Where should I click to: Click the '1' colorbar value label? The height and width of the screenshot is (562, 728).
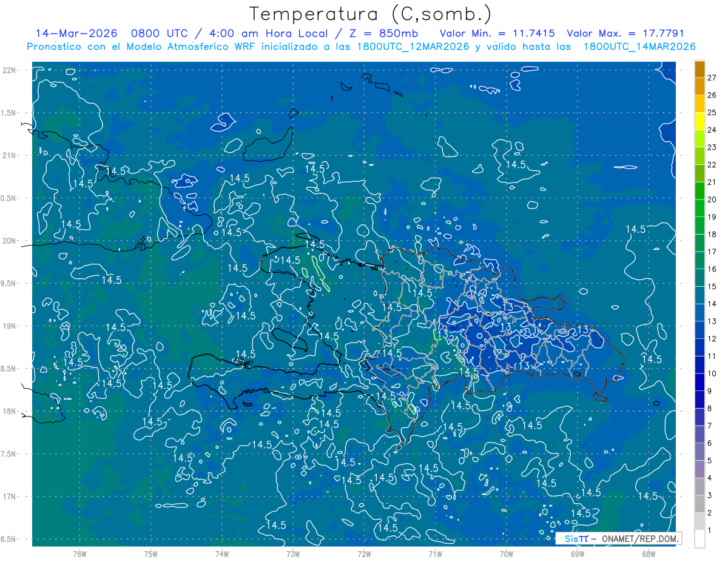710,530
